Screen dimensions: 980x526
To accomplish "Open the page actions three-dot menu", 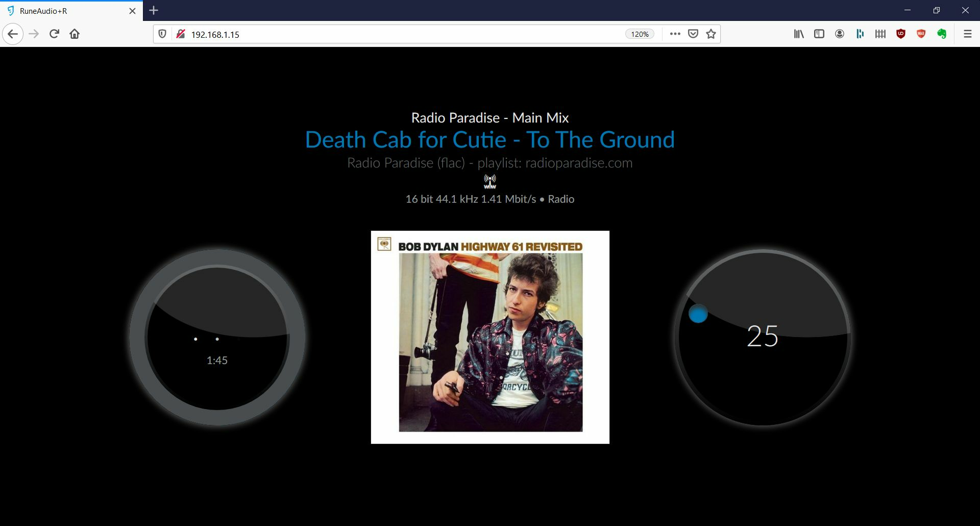I will click(675, 34).
